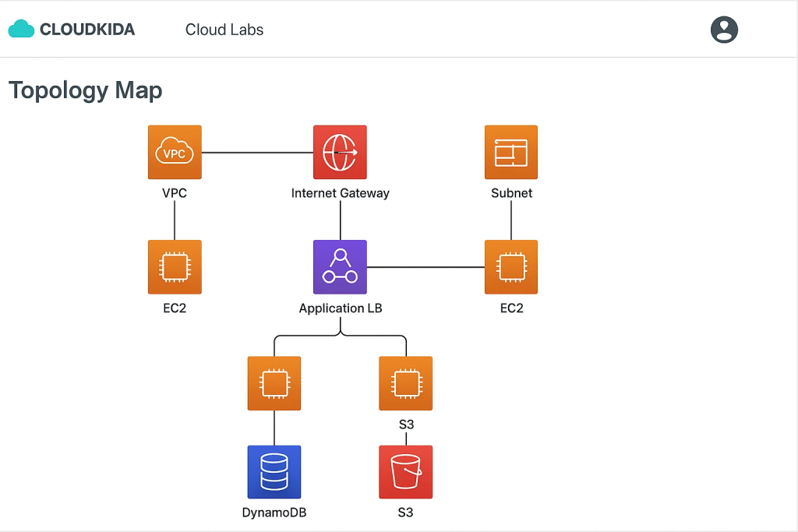The height and width of the screenshot is (532, 798).
Task: Click the purple Application LB icon
Action: pyautogui.click(x=340, y=267)
